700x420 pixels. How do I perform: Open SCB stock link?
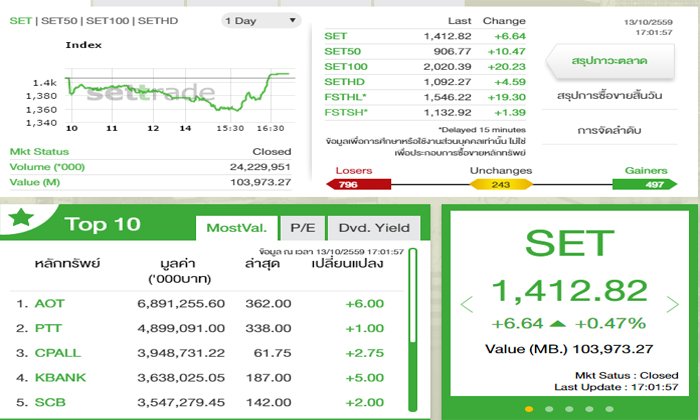pos(50,402)
